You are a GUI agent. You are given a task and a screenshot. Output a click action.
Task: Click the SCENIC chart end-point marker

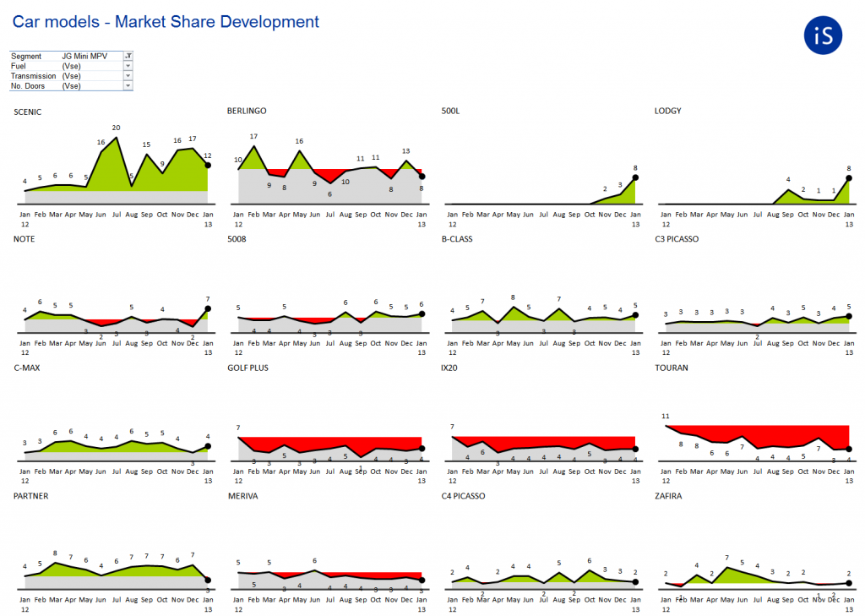pos(208,165)
